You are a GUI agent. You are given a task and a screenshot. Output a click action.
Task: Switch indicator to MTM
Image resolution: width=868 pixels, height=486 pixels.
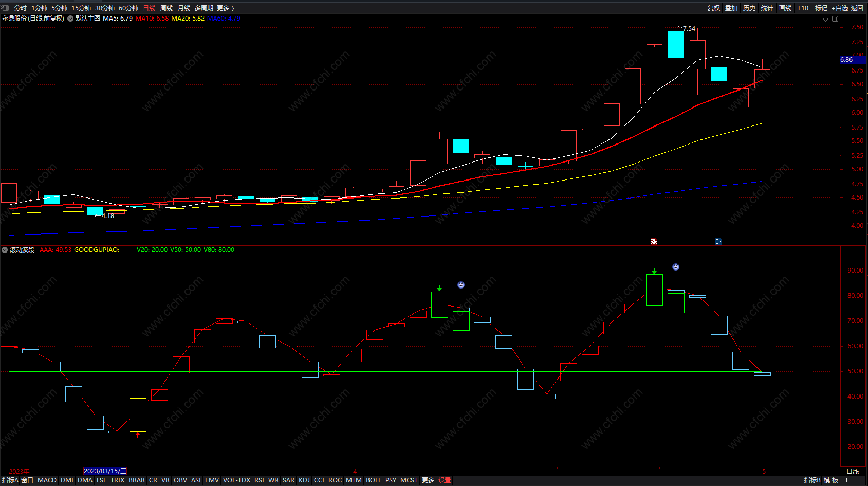click(354, 480)
